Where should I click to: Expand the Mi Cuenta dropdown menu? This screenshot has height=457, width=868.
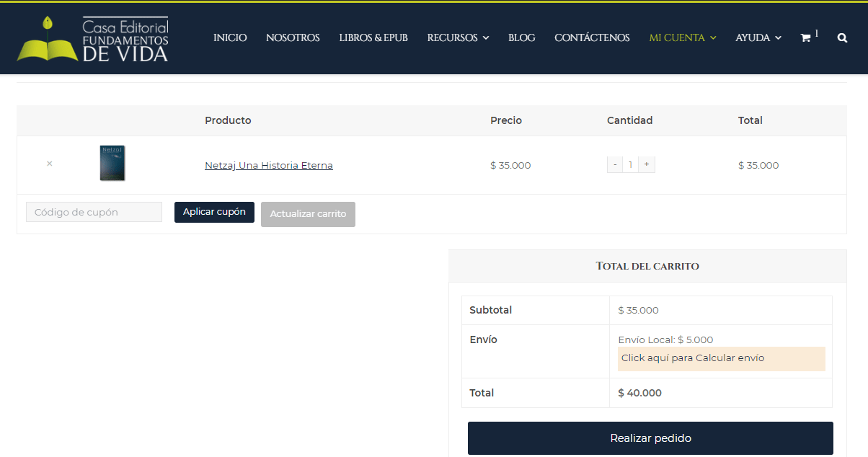(x=682, y=37)
